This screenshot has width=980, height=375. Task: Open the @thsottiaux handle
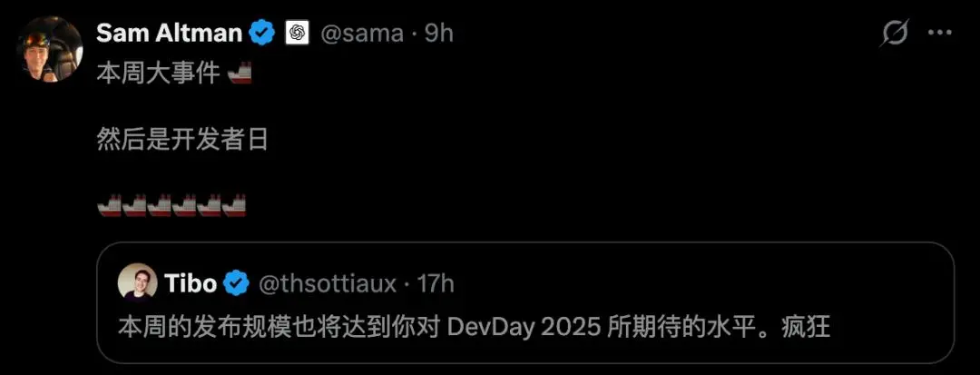[328, 284]
